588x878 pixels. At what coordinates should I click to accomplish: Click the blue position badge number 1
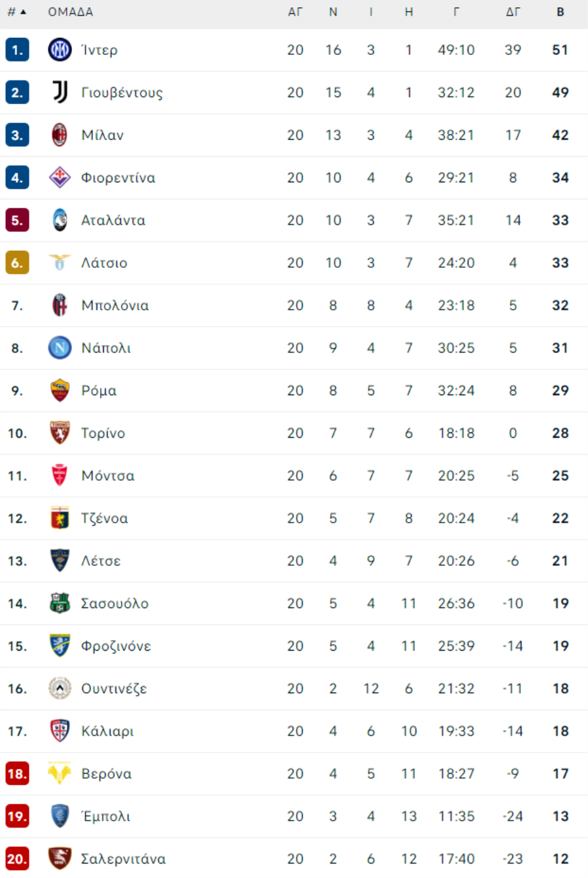point(17,50)
